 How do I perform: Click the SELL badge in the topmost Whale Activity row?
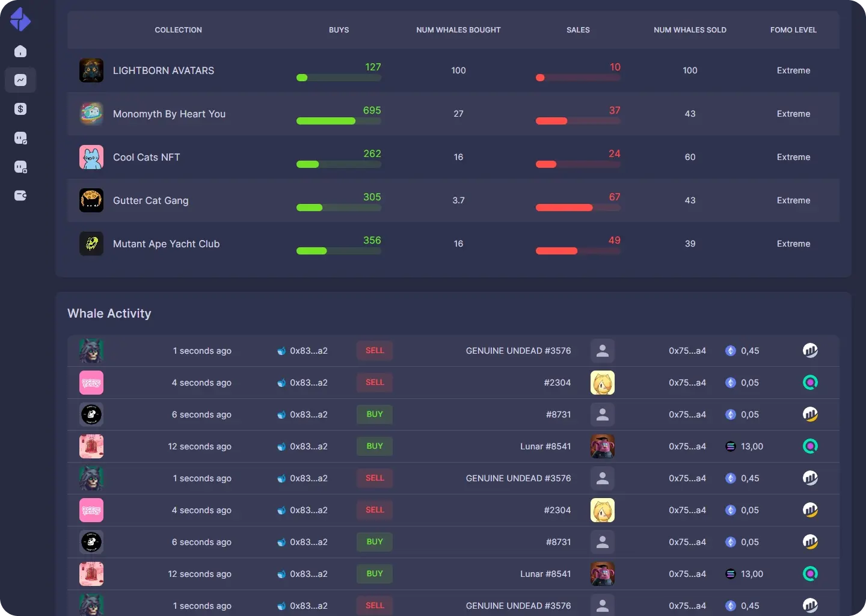tap(375, 351)
